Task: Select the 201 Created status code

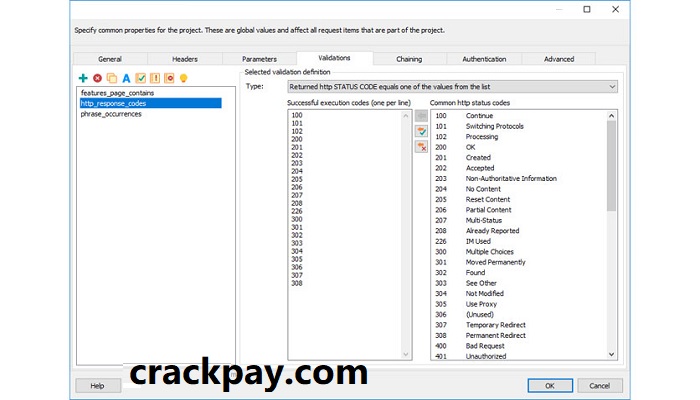Action: coord(519,158)
